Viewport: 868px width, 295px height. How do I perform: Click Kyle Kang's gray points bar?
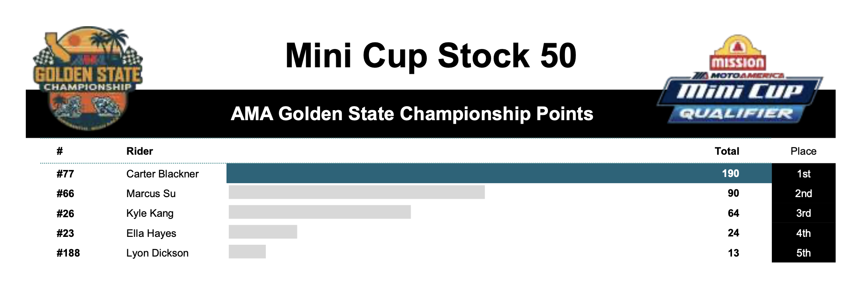click(320, 212)
